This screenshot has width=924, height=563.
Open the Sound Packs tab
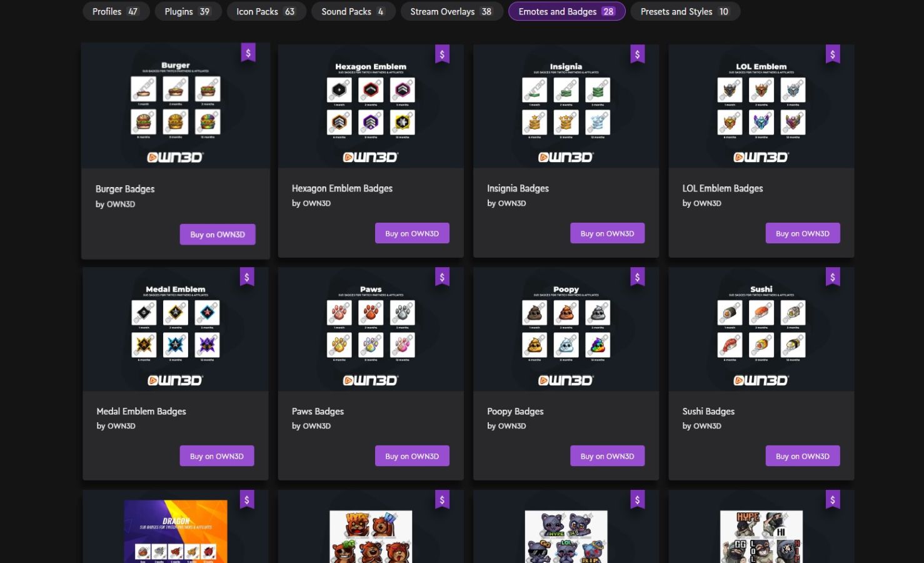353,11
